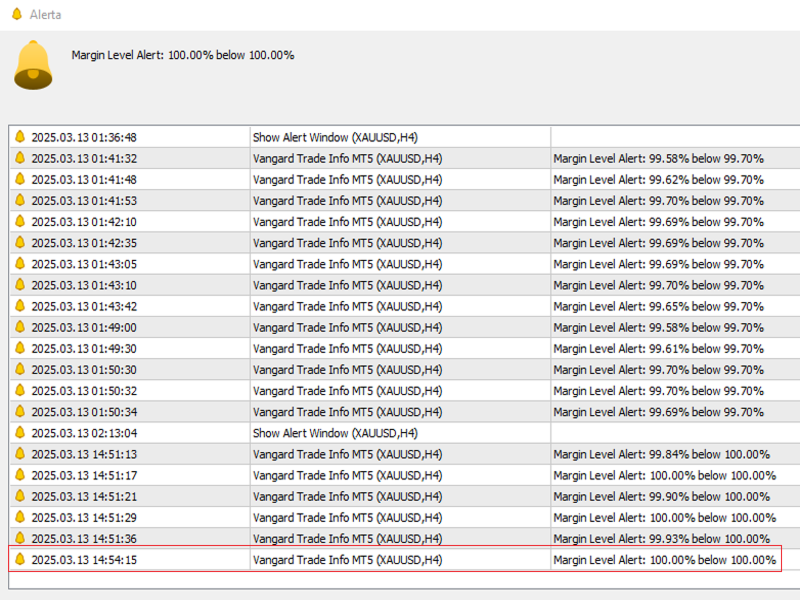Click alert message '99.58% below 99.70%' at 01:41:32
Image resolution: width=800 pixels, height=600 pixels.
pos(658,159)
